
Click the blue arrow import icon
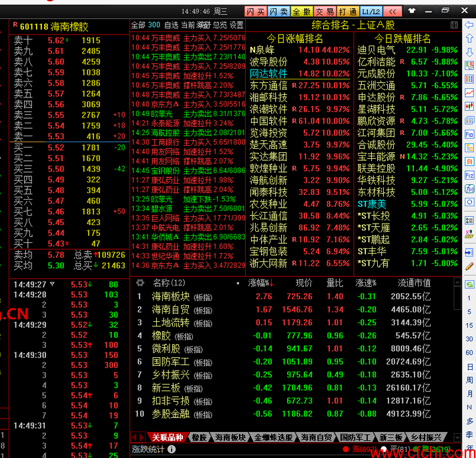click(469, 252)
